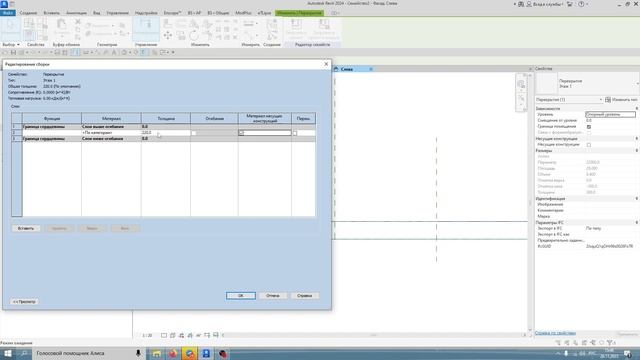
Task: Switch to the Создание ribbon tab
Action: pos(28,13)
